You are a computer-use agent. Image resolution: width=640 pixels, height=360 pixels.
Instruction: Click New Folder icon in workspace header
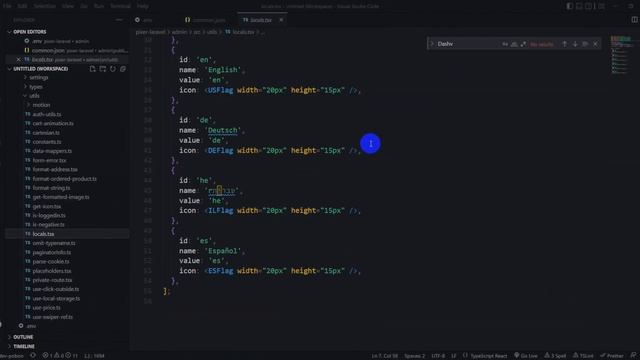[103, 69]
